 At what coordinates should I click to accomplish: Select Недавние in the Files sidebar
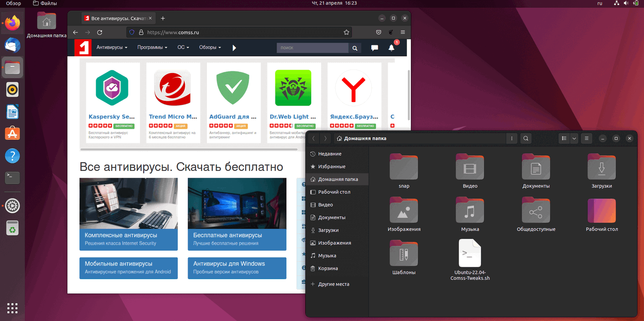click(337, 154)
